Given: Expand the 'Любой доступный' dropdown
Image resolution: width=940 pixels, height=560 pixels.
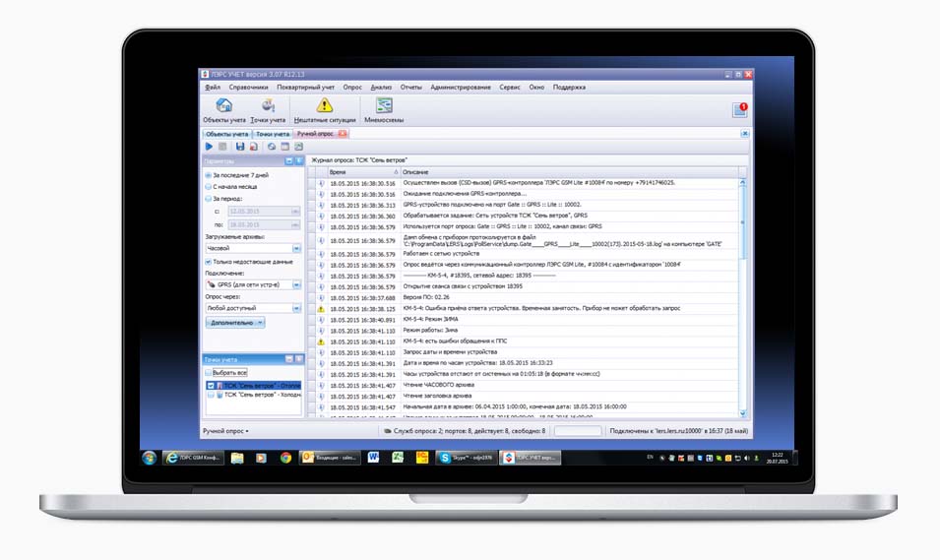Looking at the screenshot, I should tap(296, 308).
